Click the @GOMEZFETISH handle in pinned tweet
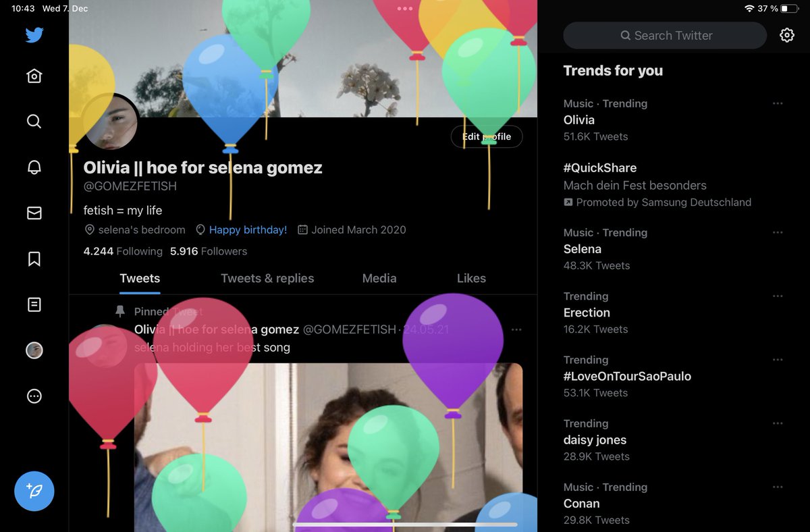The width and height of the screenshot is (810, 532). (x=349, y=330)
